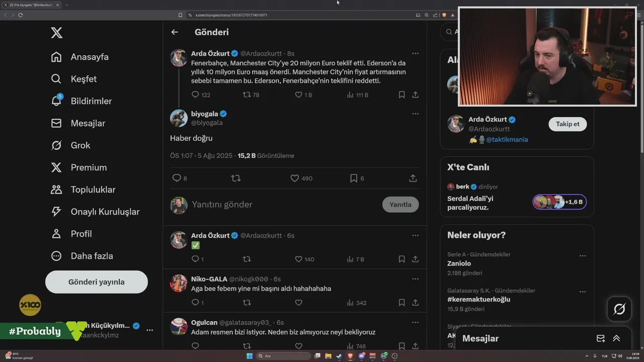
Task: Open more options on Arda's ✅ reply
Action: click(x=415, y=235)
